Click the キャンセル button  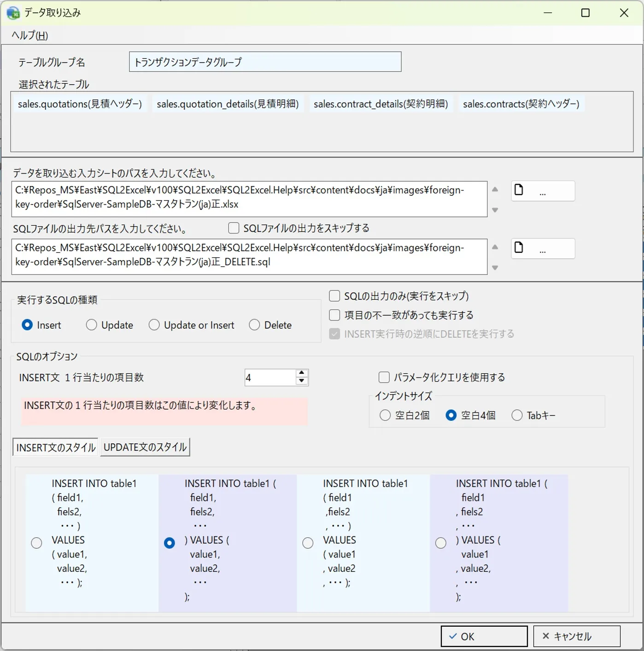[577, 636]
